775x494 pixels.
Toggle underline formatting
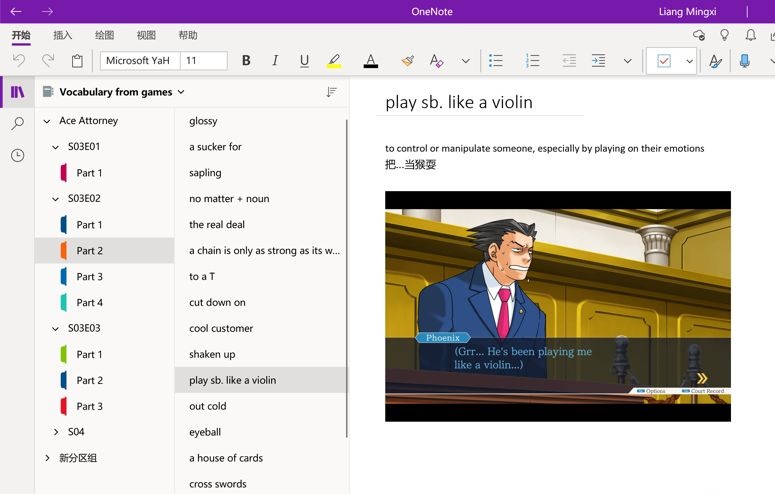[x=304, y=61]
